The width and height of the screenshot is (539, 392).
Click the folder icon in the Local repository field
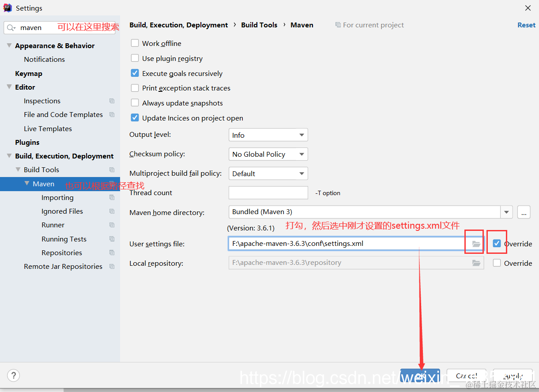pyautogui.click(x=476, y=263)
